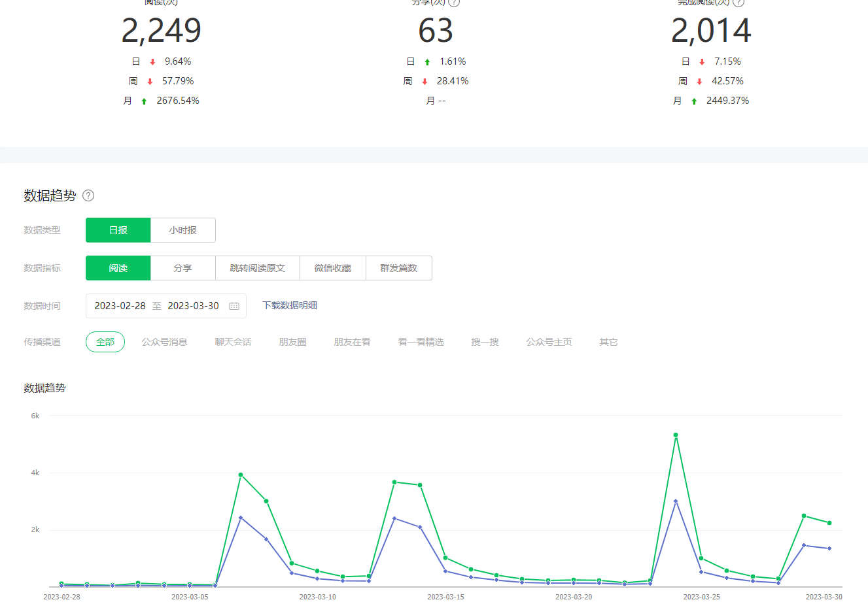The image size is (868, 604).
Task: Switch to the 跳转阅读原文 metric
Action: point(257,268)
